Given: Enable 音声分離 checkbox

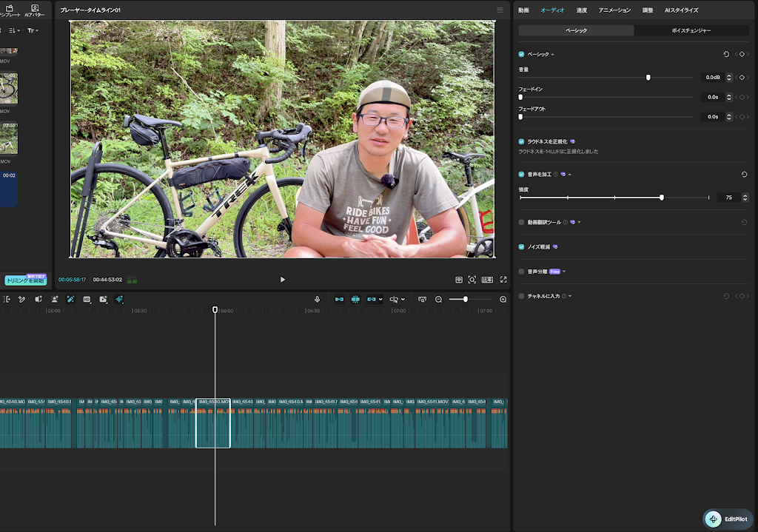Looking at the screenshot, I should click(x=521, y=272).
